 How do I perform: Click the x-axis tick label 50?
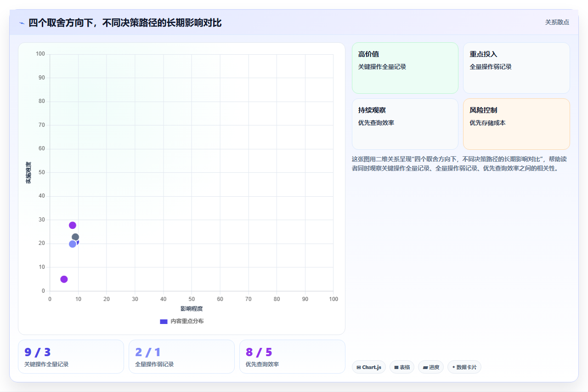tap(192, 299)
